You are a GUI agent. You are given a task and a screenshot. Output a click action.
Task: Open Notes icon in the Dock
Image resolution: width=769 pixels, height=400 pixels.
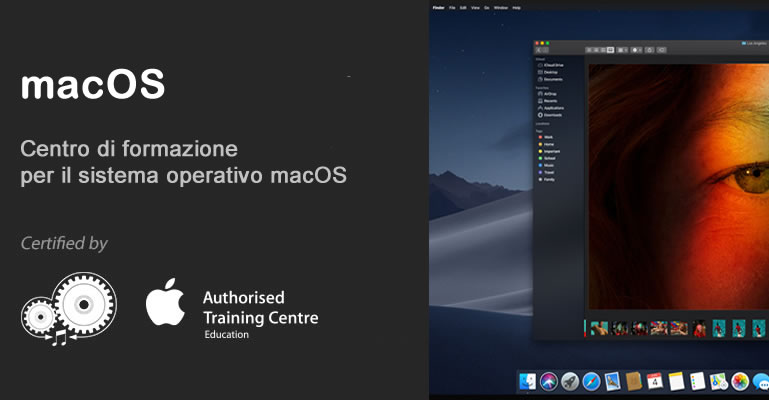pyautogui.click(x=676, y=381)
